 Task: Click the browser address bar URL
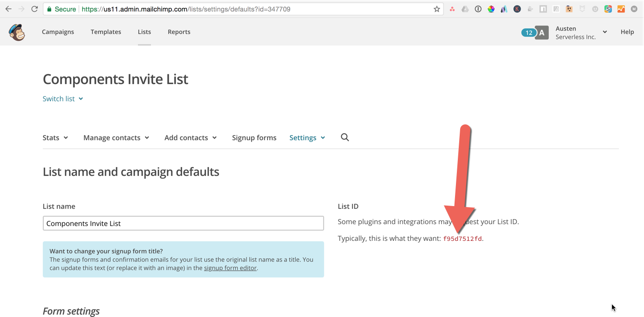tap(186, 9)
